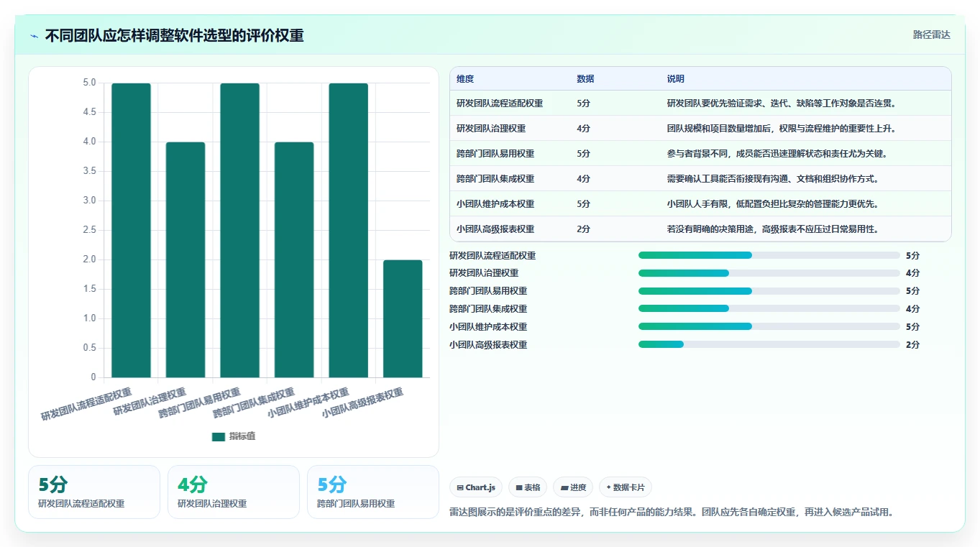This screenshot has width=980, height=547.
Task: Select table cell 小团队高级报表权重
Action: [x=495, y=229]
